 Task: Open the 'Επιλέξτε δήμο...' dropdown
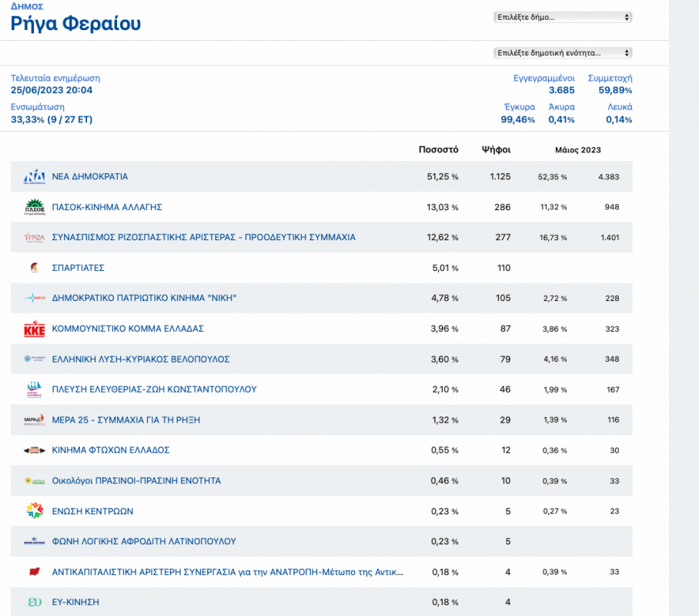[563, 18]
